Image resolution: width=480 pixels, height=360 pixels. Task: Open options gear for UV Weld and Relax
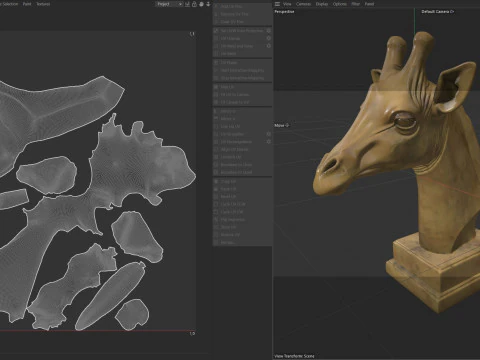[x=269, y=46]
